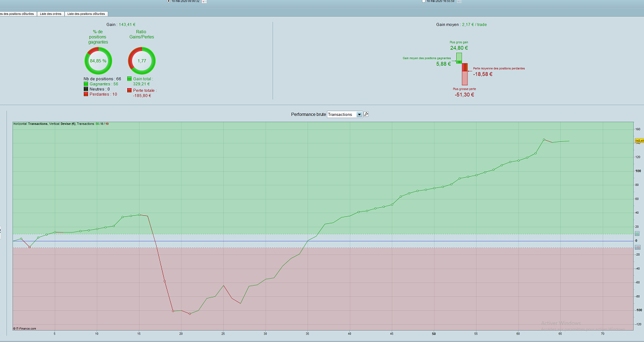
Task: Click the Ratio Gains/Pertes donut chart 1,77
Action: point(142,61)
